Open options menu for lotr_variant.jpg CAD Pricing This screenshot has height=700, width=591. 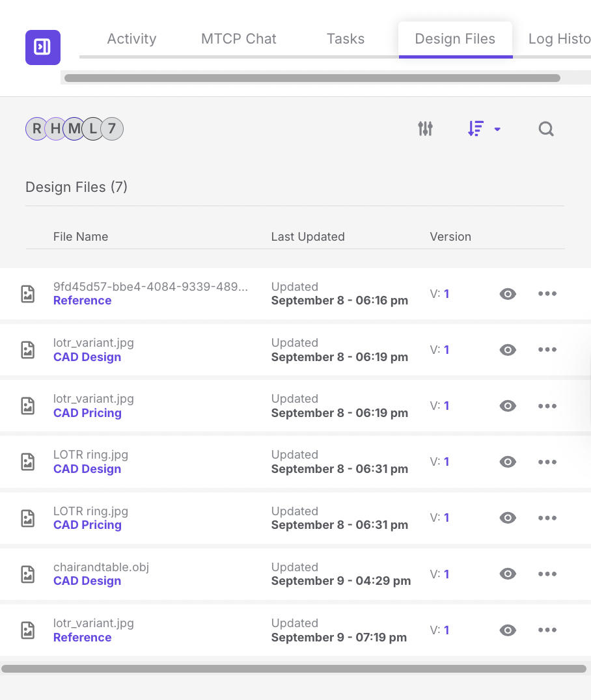(547, 406)
